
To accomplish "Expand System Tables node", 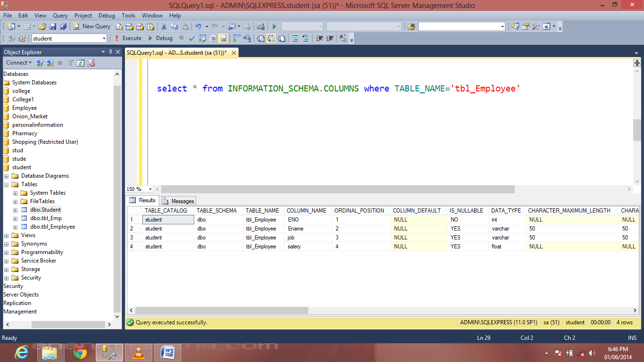I will coord(16,193).
